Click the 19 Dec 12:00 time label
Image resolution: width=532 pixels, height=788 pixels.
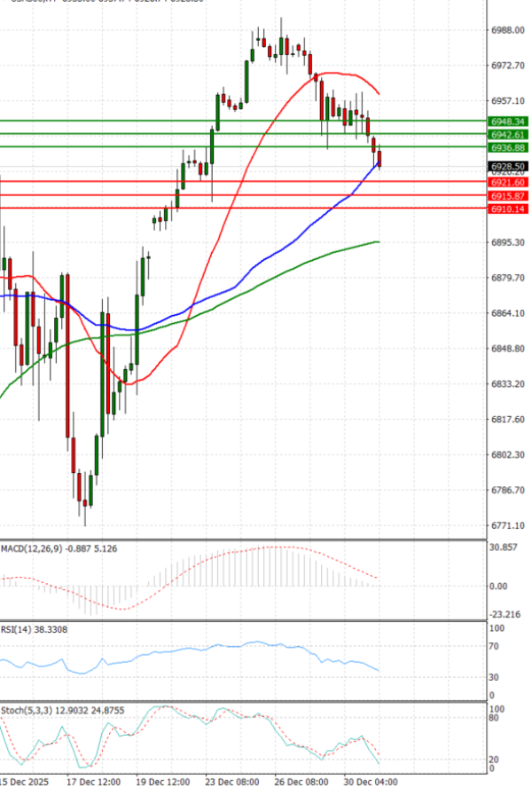163,782
